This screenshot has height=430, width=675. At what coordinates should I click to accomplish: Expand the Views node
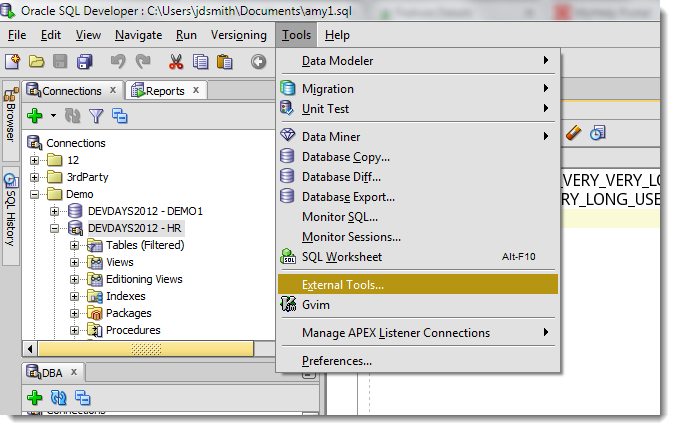[x=74, y=263]
